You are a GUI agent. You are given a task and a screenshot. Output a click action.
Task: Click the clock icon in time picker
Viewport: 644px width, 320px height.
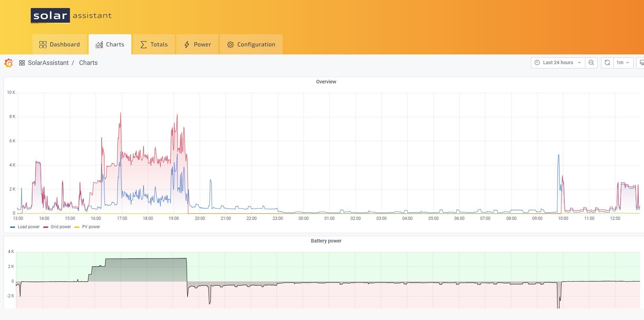point(537,63)
